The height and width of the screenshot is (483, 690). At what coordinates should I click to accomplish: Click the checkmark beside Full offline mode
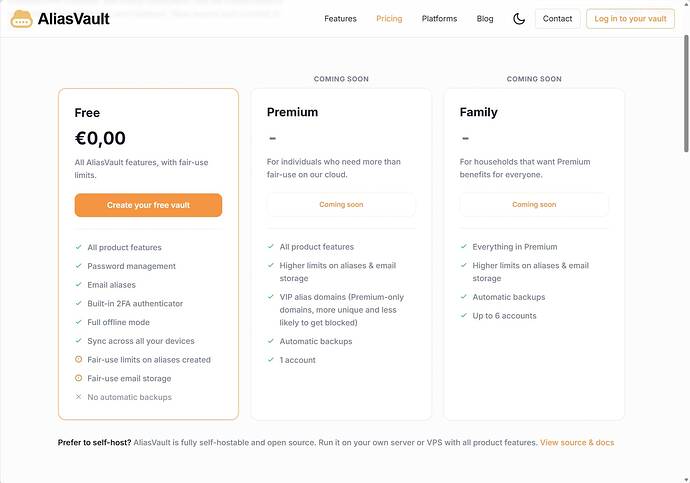tap(78, 322)
